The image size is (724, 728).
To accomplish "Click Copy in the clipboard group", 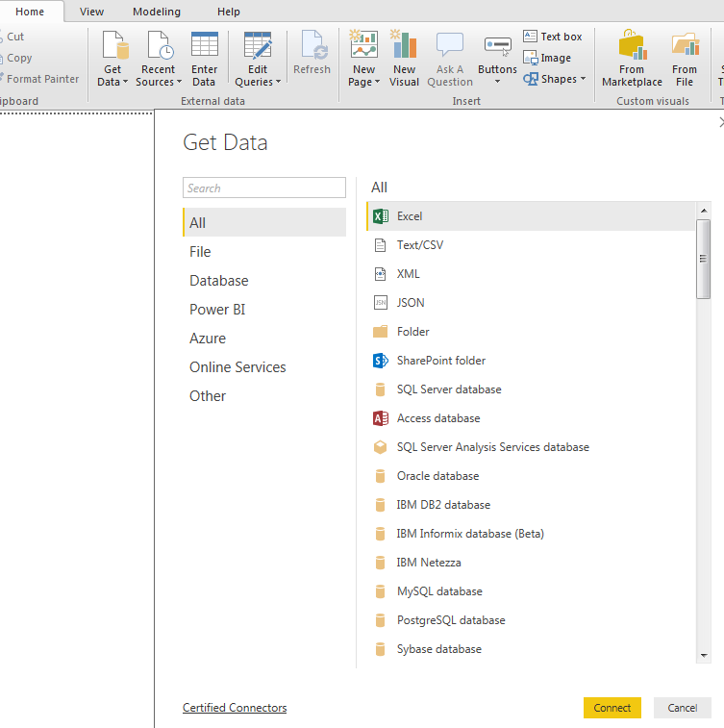I will (x=16, y=58).
